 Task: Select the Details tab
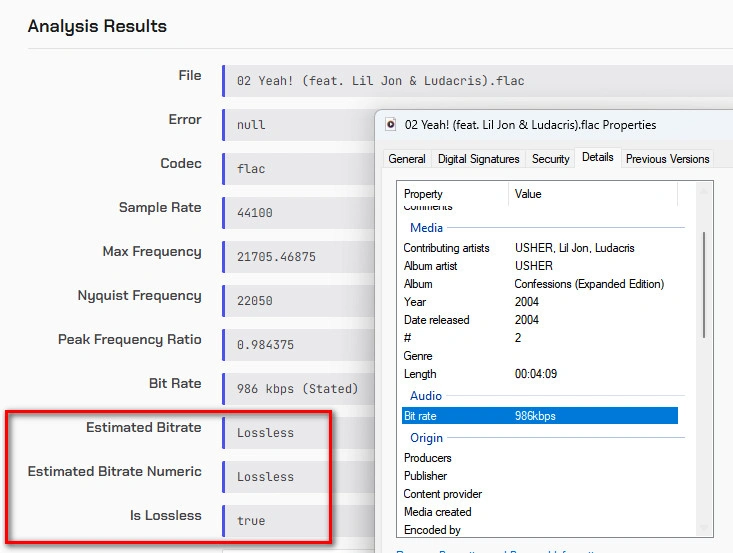pos(597,157)
